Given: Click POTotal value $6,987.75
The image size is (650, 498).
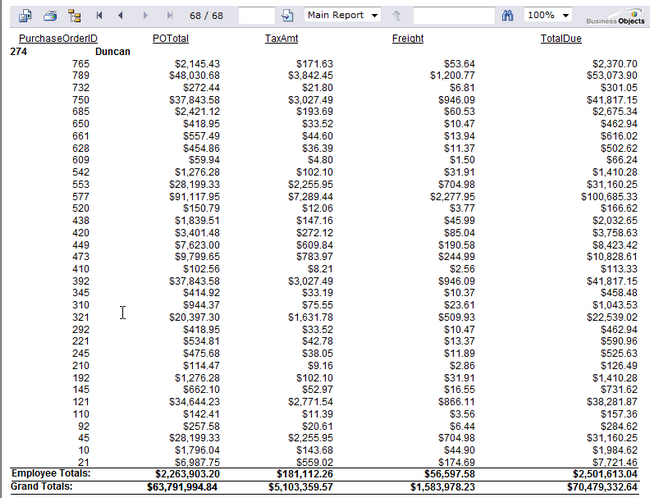Looking at the screenshot, I should coord(197,462).
